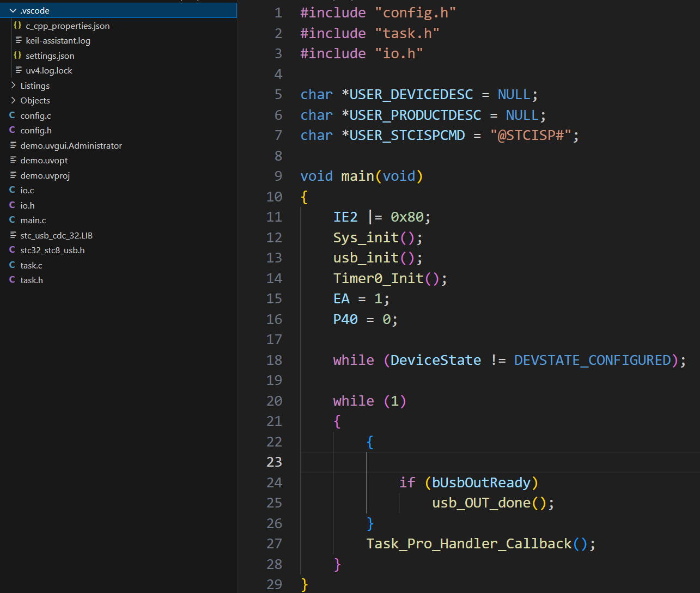
Task: Click the file icon of demo.uvproj
Action: click(13, 175)
